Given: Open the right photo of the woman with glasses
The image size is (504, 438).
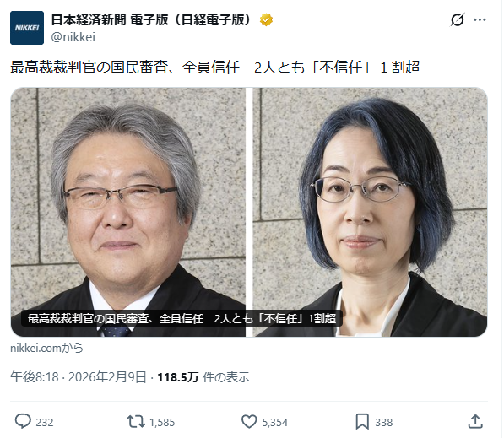Looking at the screenshot, I should [370, 212].
